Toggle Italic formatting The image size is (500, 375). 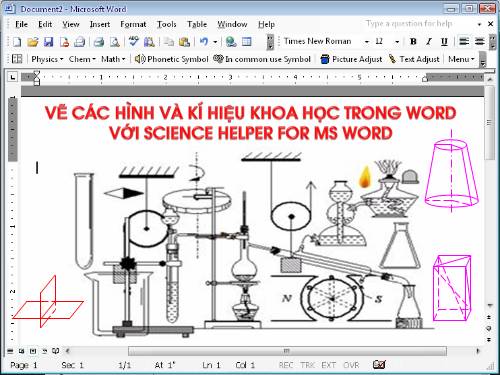(x=429, y=42)
